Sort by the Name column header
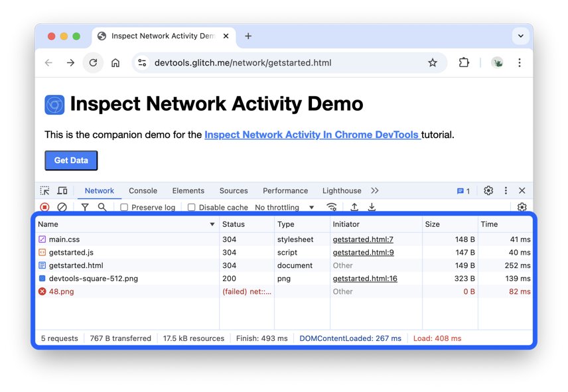This screenshot has width=568, height=392. coord(127,224)
